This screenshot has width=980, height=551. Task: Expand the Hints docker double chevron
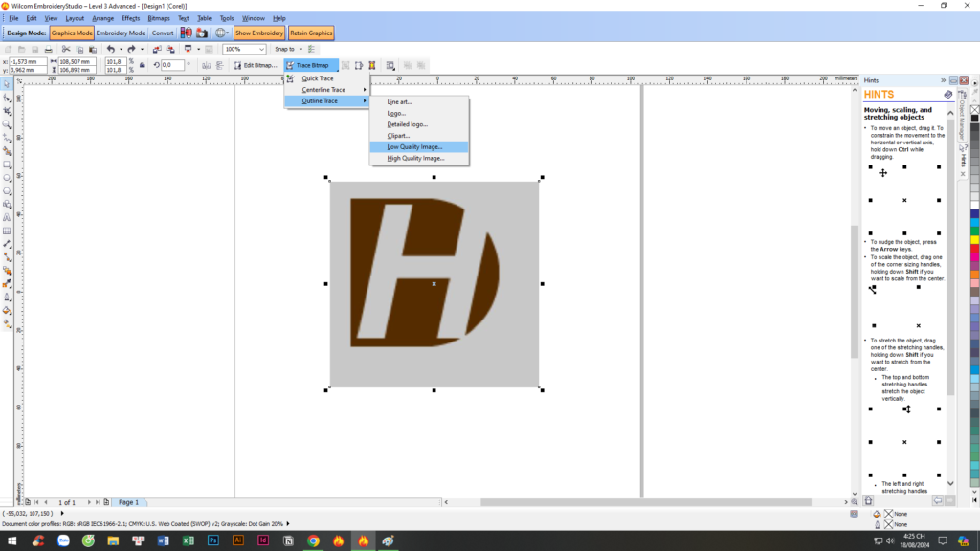(x=943, y=80)
